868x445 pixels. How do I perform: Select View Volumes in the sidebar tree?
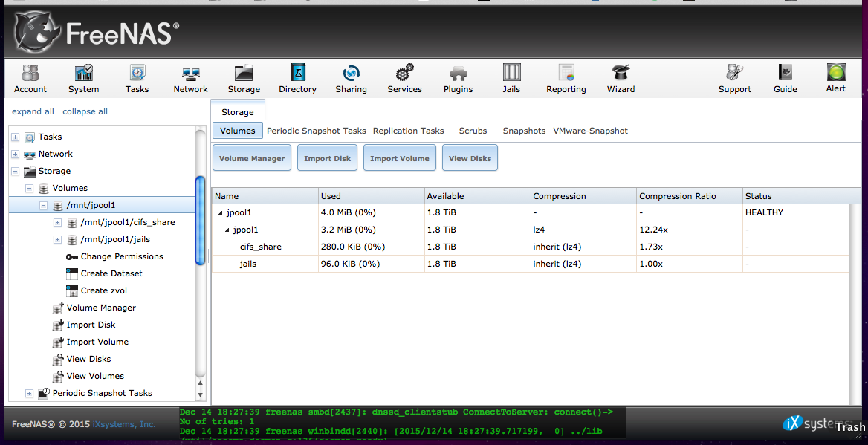(x=95, y=376)
